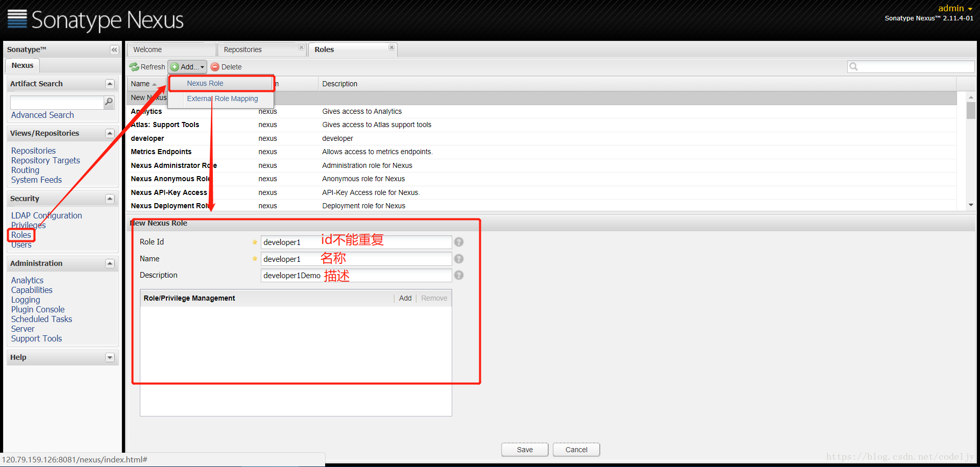Collapse the Administration panel
980x467 pixels.
[x=110, y=263]
